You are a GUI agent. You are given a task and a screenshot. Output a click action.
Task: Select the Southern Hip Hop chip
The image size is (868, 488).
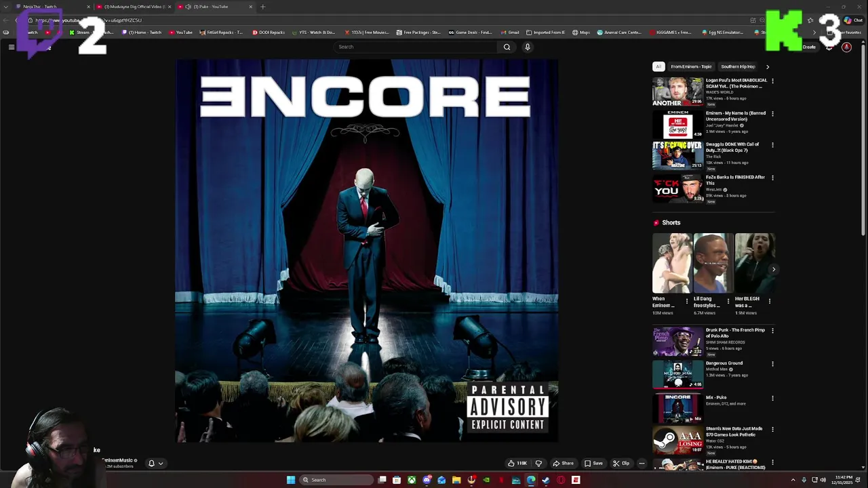click(738, 66)
